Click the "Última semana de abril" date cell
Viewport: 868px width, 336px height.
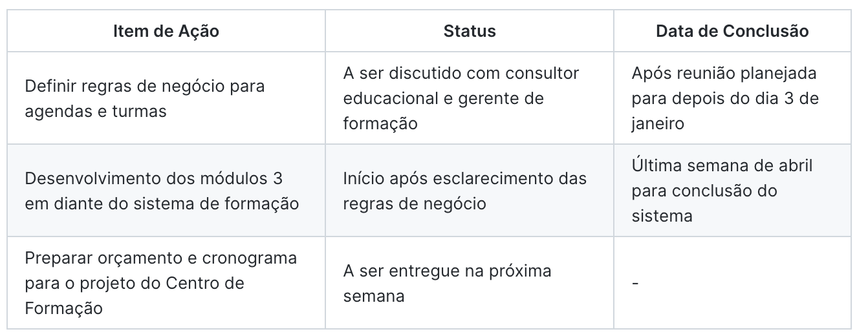pyautogui.click(x=722, y=165)
